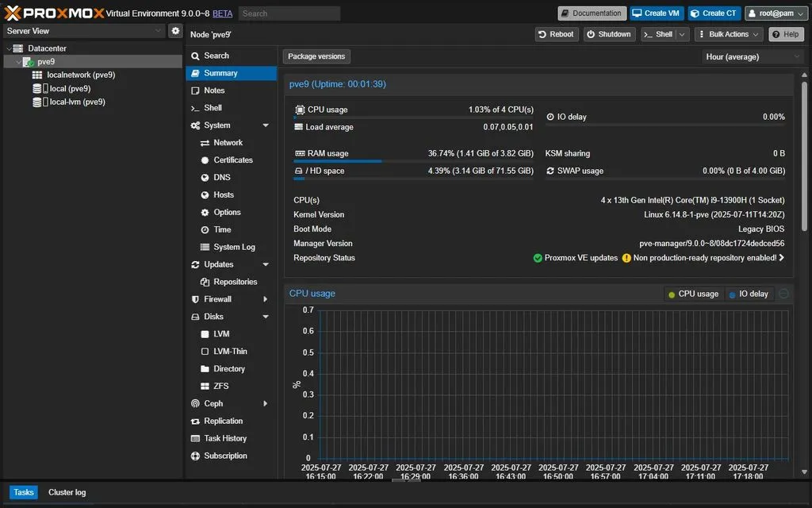Select Replication in the sidebar
The width and height of the screenshot is (812, 508).
click(222, 421)
